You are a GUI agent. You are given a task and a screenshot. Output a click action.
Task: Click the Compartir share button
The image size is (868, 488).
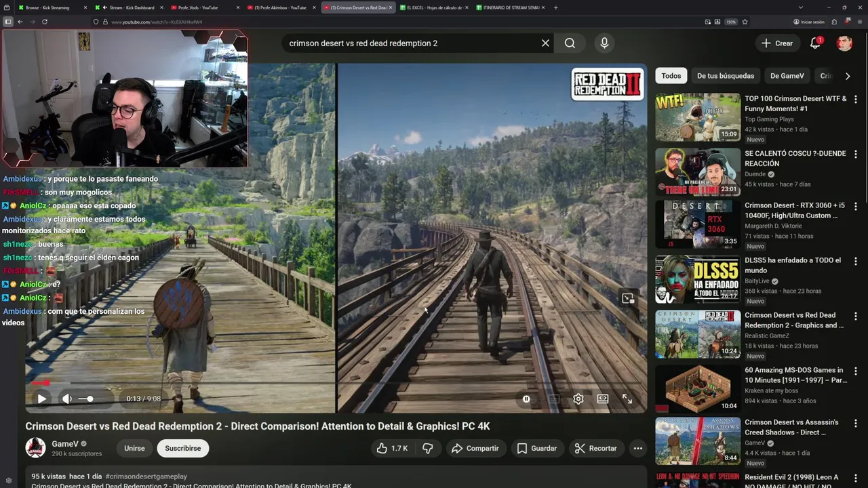(x=475, y=448)
